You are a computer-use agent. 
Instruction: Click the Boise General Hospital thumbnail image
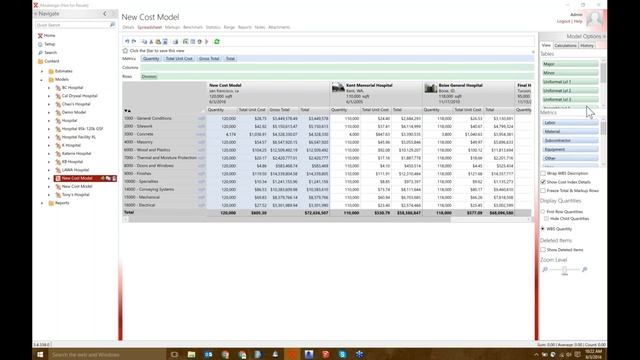(x=431, y=87)
